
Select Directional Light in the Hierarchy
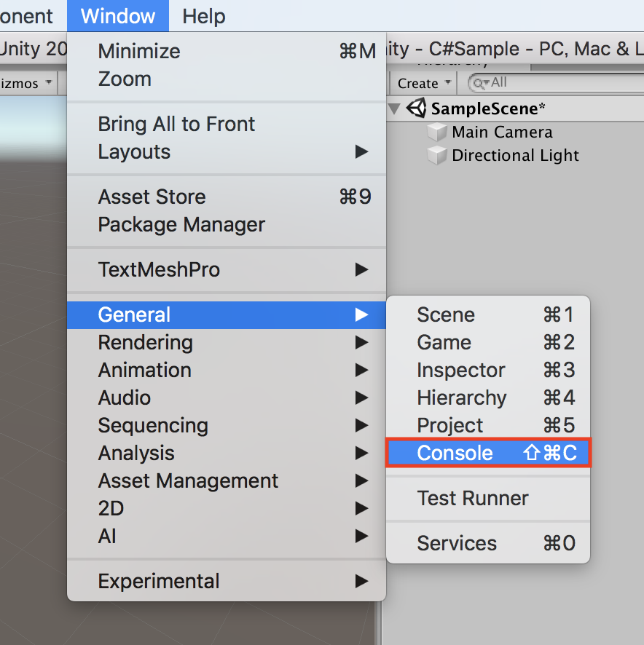click(x=515, y=156)
